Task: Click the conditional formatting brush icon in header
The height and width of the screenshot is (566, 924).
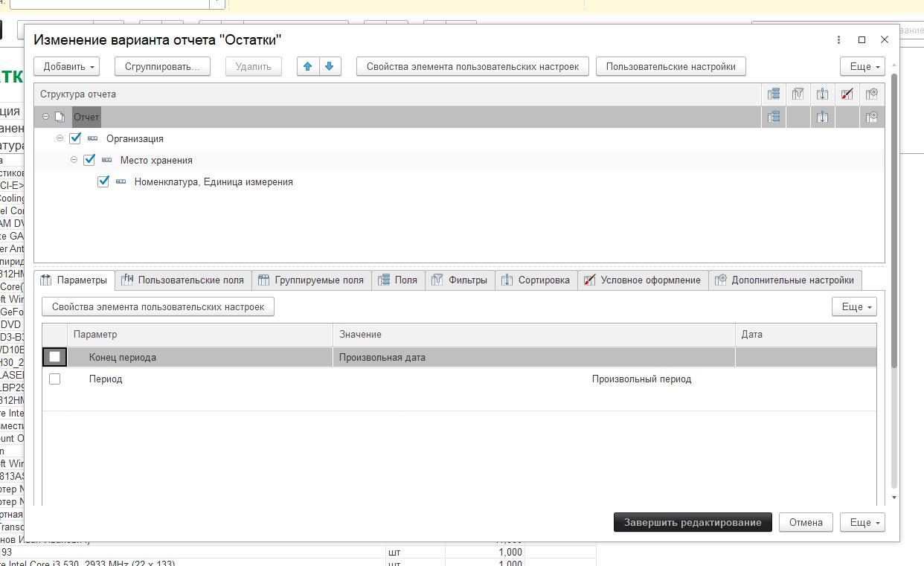Action: (847, 94)
